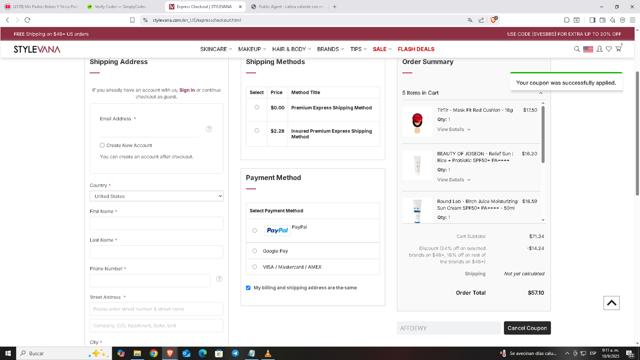640x360 pixels.
Task: Click the top banner promo code text
Action: point(564,34)
